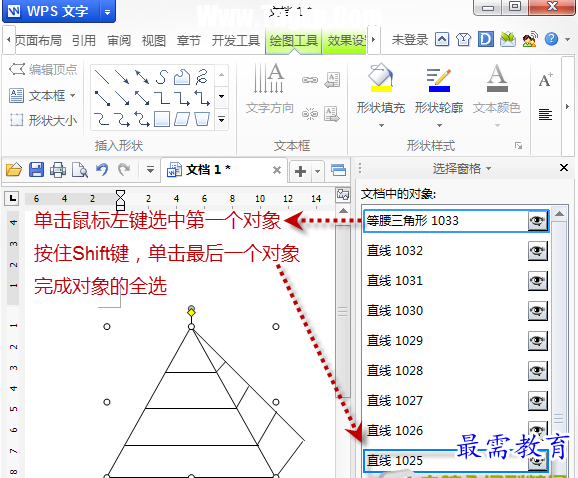Expand quick access toolbar customization arrow

pyautogui.click(x=150, y=170)
